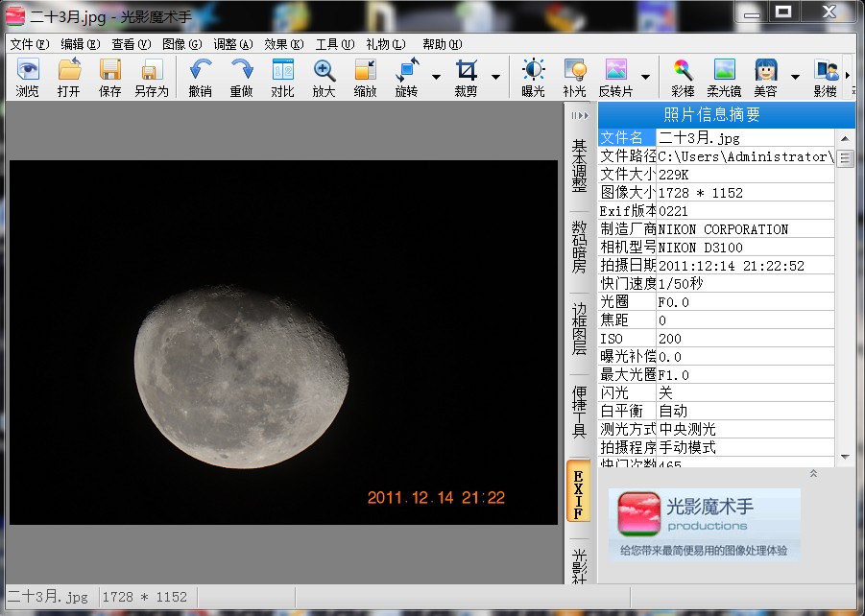
Task: Click 另存为 (Save As) toolbar icon
Action: click(x=152, y=70)
